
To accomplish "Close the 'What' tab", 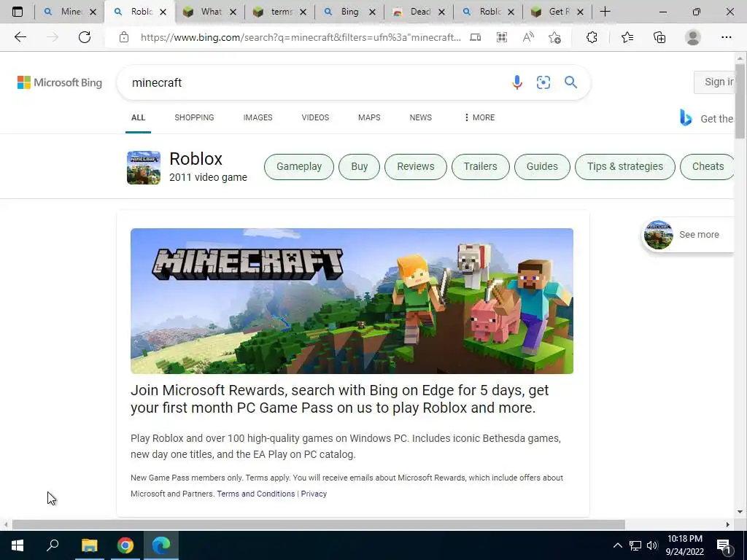I will point(233,12).
